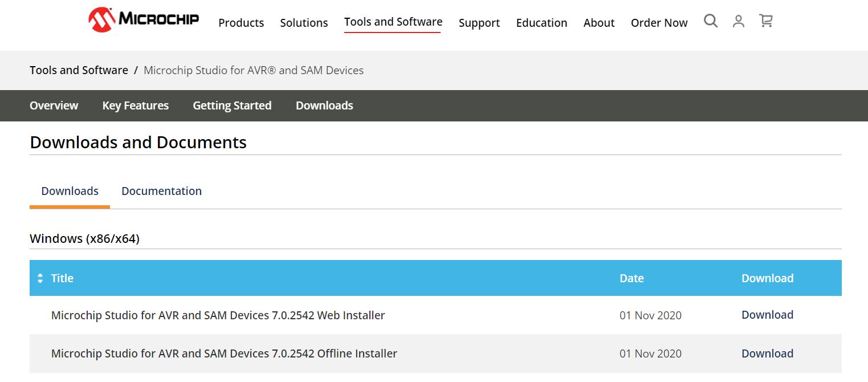The height and width of the screenshot is (382, 868).
Task: Click the Microchip Studio for AVR breadcrumb text
Action: point(254,70)
